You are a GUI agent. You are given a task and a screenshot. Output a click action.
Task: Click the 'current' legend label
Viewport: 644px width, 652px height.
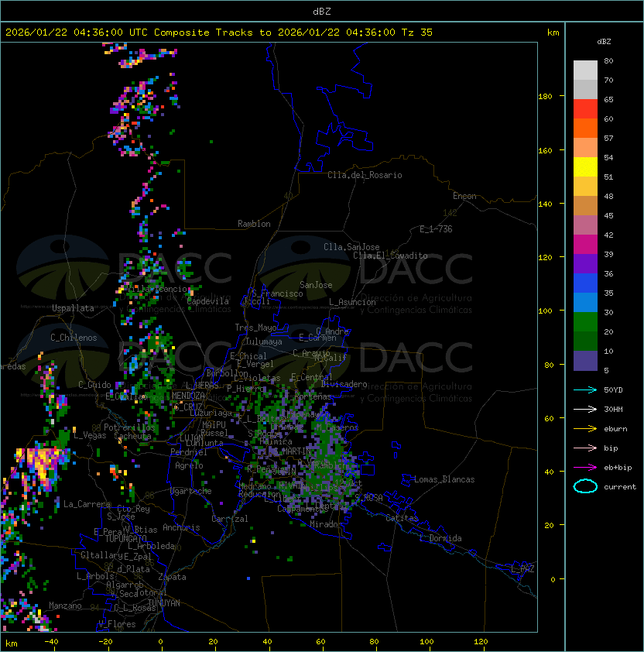[620, 487]
